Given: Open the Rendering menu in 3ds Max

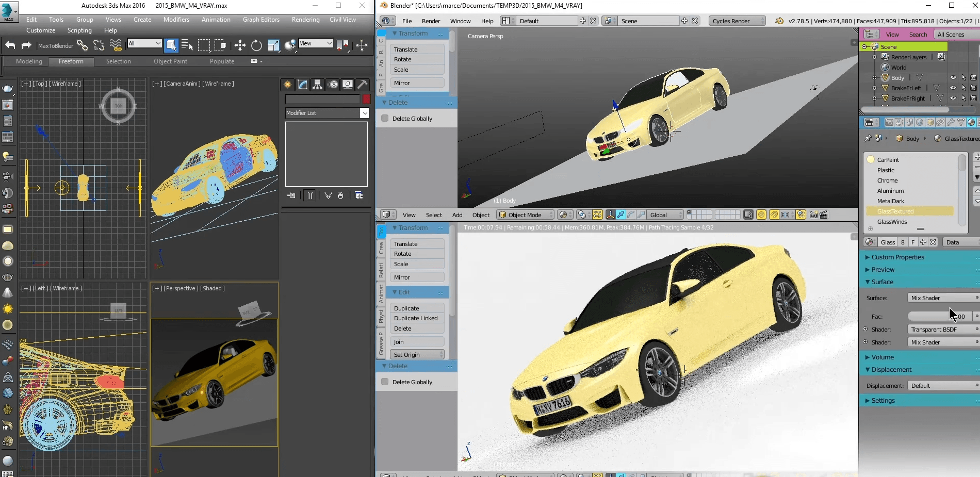Looking at the screenshot, I should coord(305,20).
